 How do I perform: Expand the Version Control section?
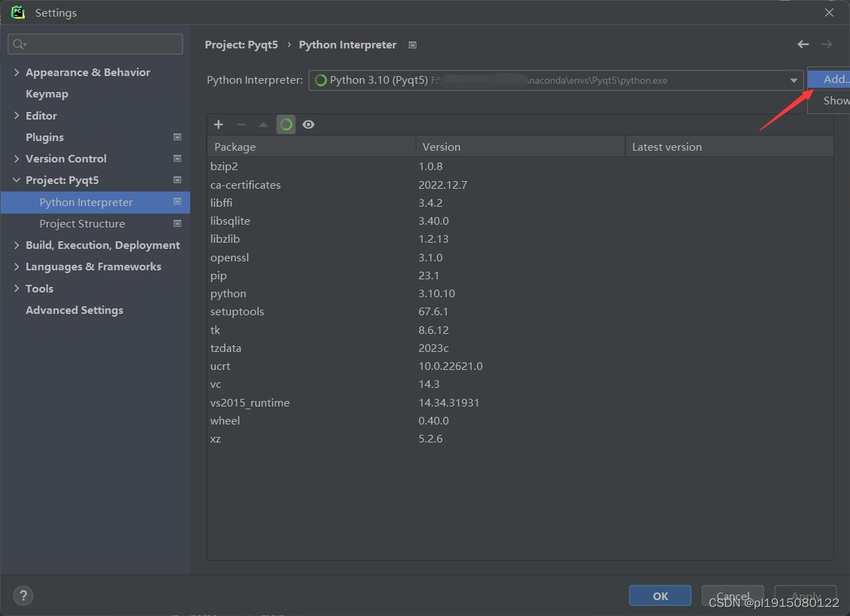(x=17, y=158)
